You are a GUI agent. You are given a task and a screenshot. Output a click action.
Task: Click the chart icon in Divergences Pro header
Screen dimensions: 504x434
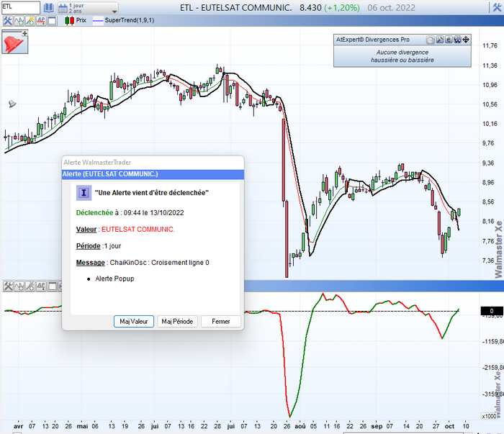457,40
